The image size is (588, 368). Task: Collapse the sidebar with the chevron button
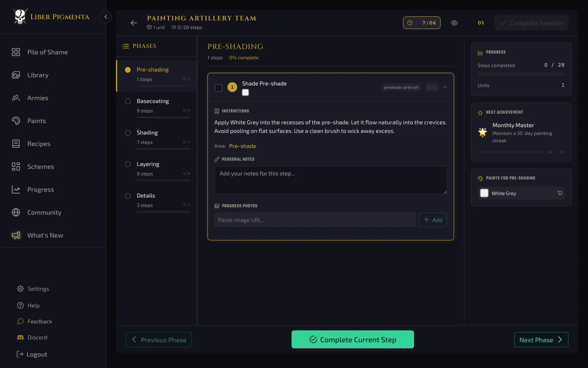[106, 17]
